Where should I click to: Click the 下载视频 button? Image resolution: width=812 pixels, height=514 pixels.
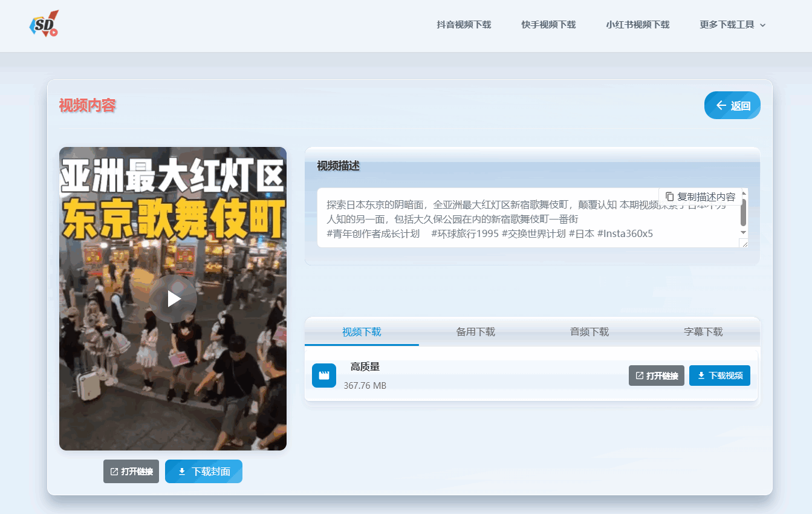(x=719, y=376)
